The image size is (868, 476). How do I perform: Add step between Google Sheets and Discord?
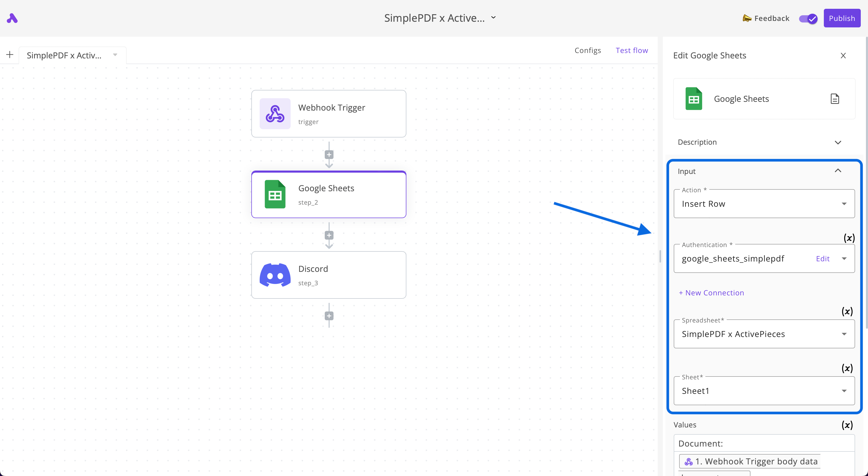[329, 235]
